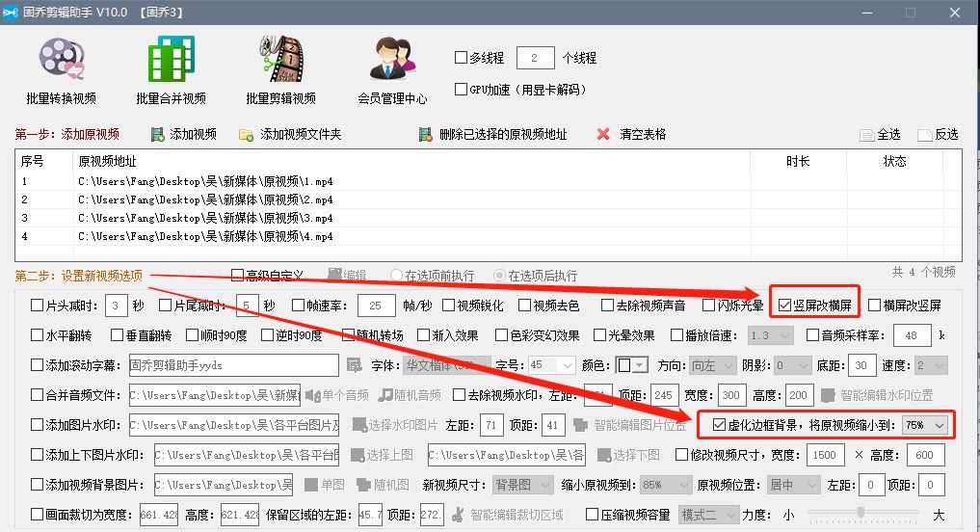Image resolution: width=980 pixels, height=532 pixels.
Task: Open the 字体 font dropdown
Action: (445, 365)
